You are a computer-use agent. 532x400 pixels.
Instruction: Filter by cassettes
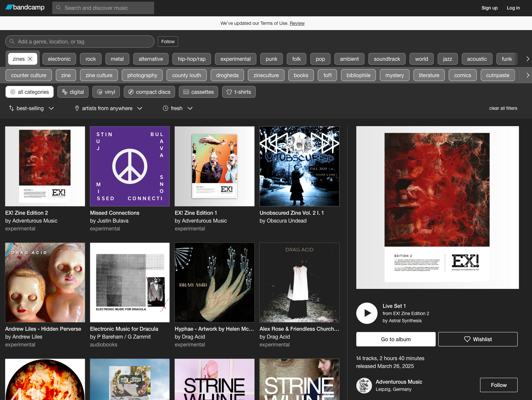199,92
